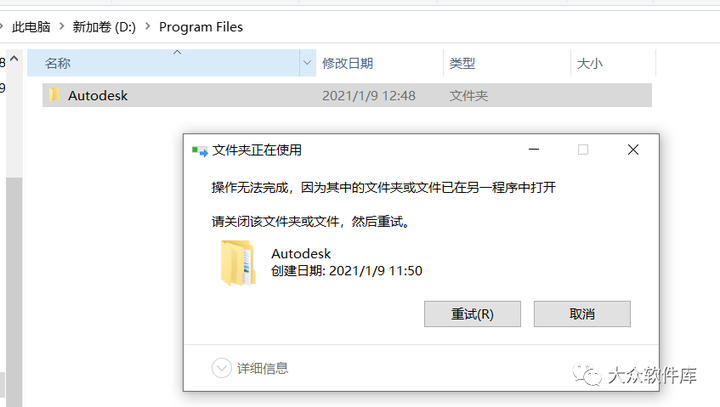Select the Autodesk folder icon in list
Screen dimensions: 720x407
(55, 95)
